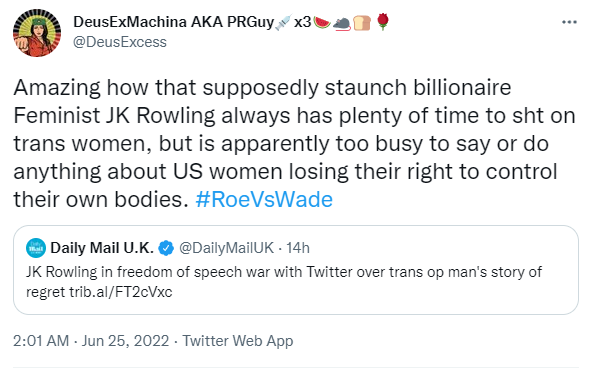Open the quoted tweet about JK Rowling
Screen dimensions: 593x370
[296, 270]
